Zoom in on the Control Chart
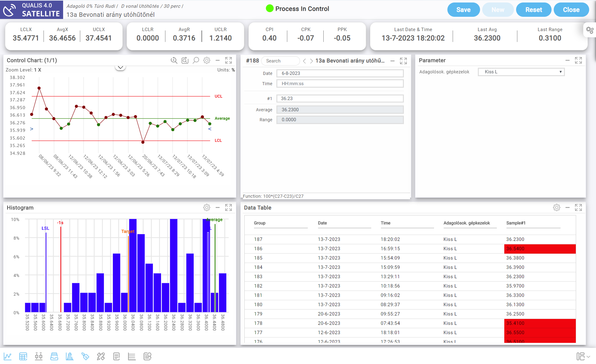Image resolution: width=596 pixels, height=364 pixels. tap(174, 60)
